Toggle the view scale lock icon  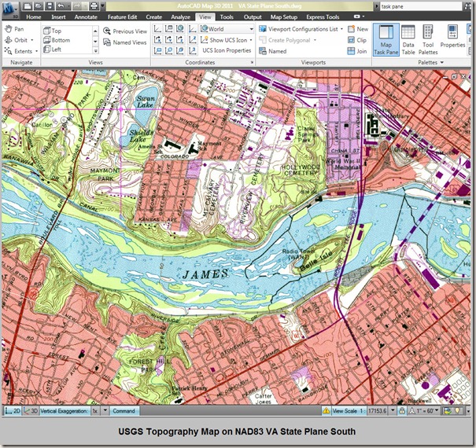click(x=402, y=411)
